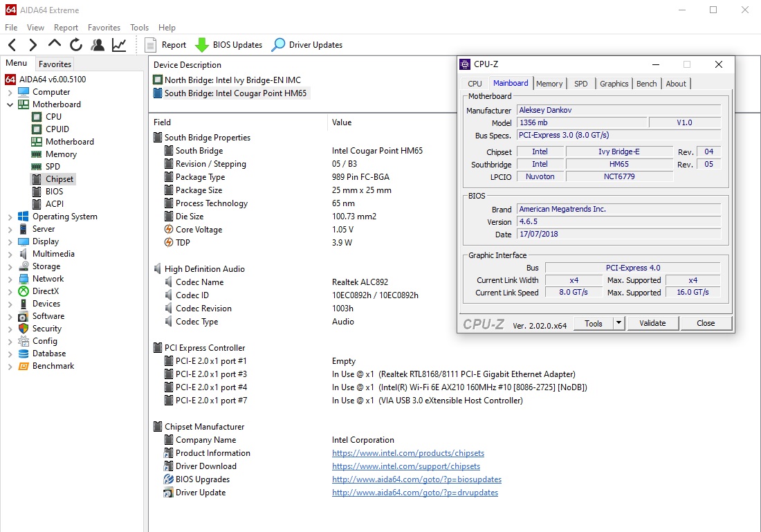
Task: Open the View menu
Action: click(x=35, y=28)
